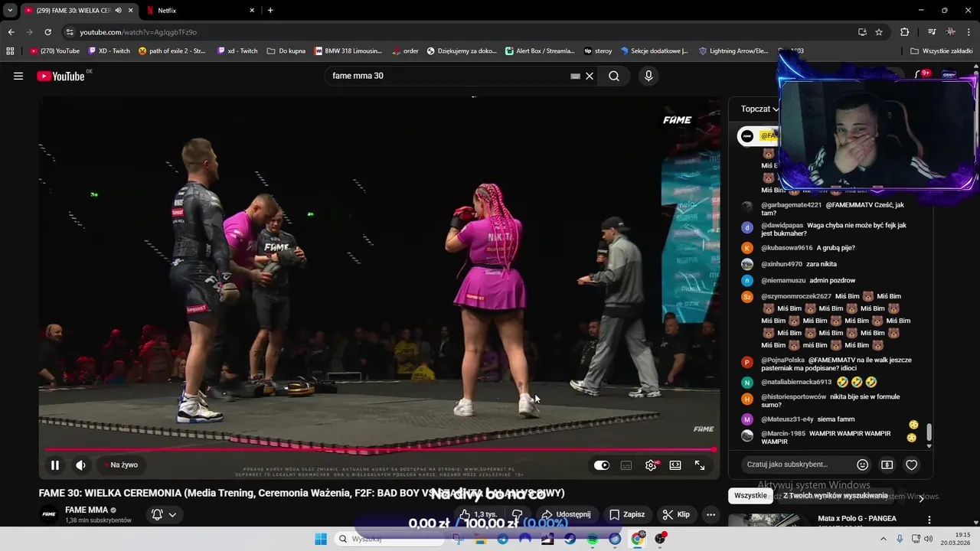Open video settings gear

pos(651,465)
